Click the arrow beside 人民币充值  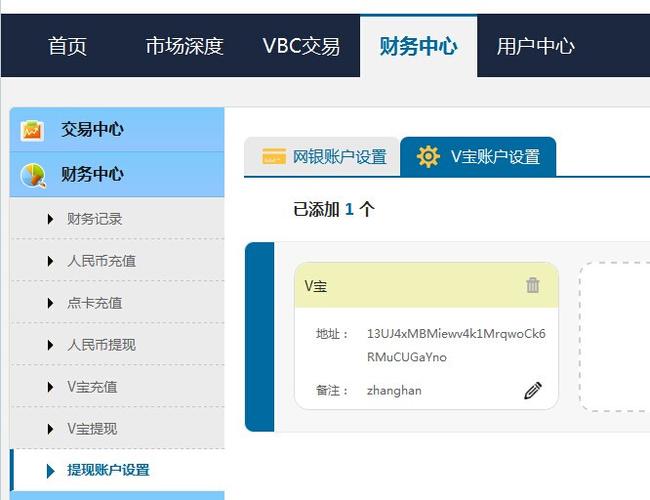pyautogui.click(x=51, y=261)
